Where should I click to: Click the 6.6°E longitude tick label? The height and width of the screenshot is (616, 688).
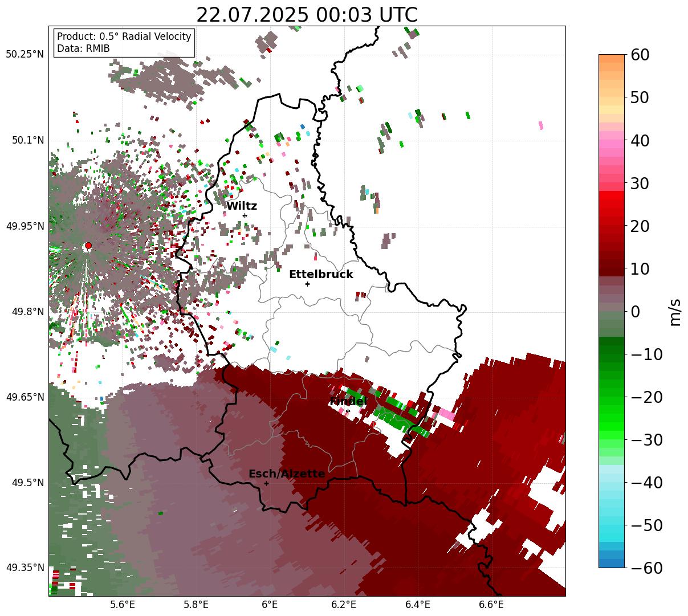point(491,605)
